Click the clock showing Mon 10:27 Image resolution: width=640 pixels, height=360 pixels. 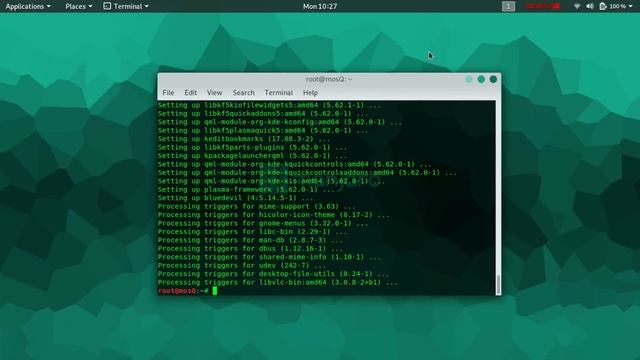[320, 6]
